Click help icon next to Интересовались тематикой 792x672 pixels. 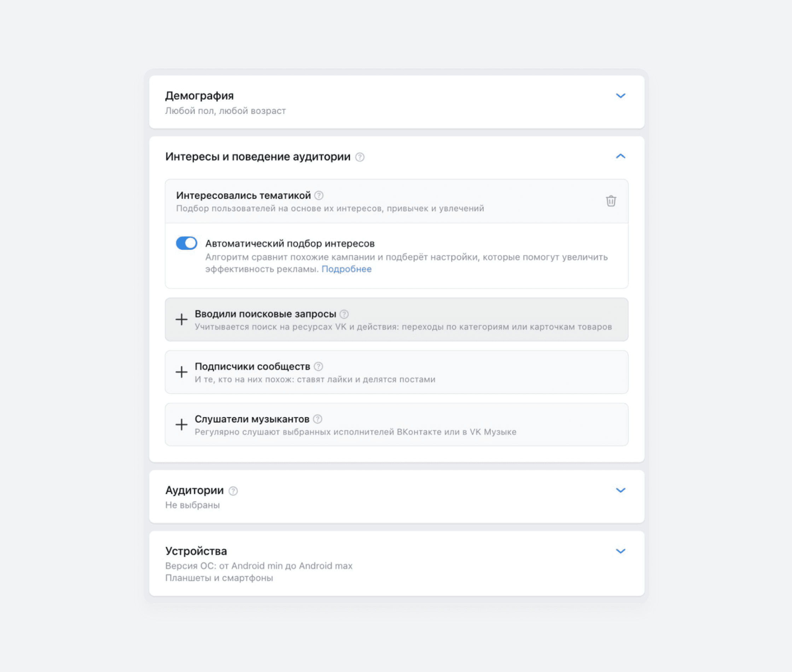pos(319,196)
